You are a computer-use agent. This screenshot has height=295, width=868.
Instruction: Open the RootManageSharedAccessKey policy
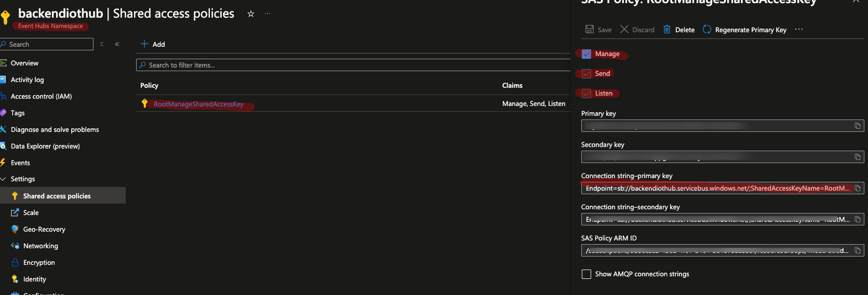click(x=198, y=104)
